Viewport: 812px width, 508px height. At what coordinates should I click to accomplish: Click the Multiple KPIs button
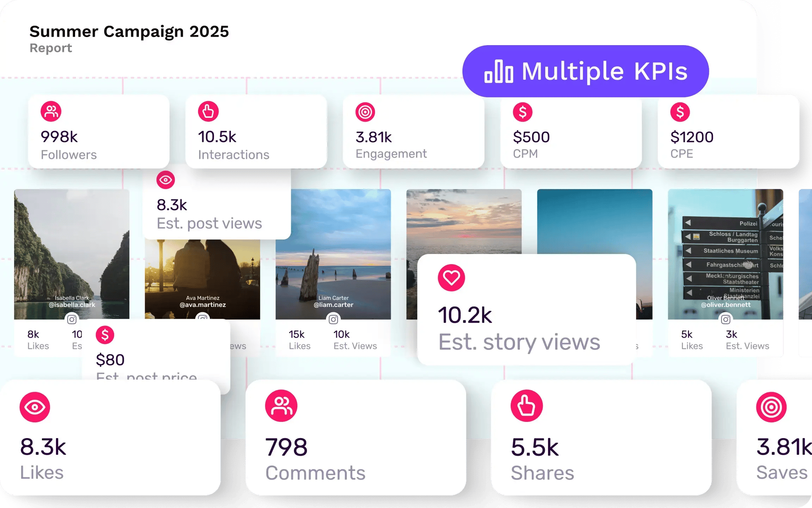tap(585, 71)
